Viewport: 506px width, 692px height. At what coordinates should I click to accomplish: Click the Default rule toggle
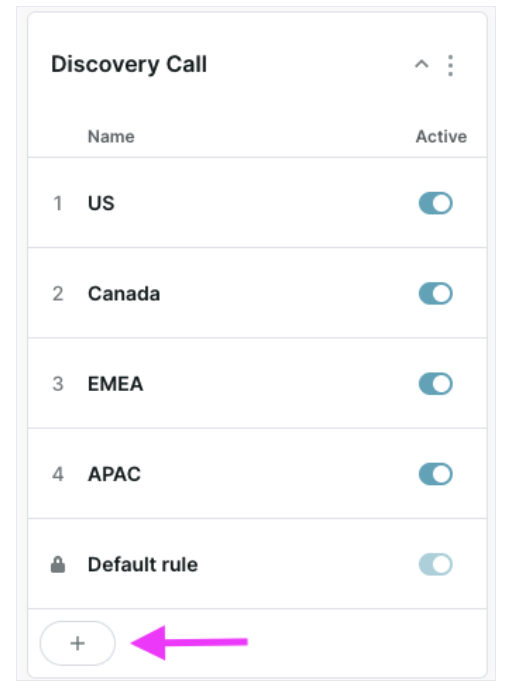[x=435, y=564]
